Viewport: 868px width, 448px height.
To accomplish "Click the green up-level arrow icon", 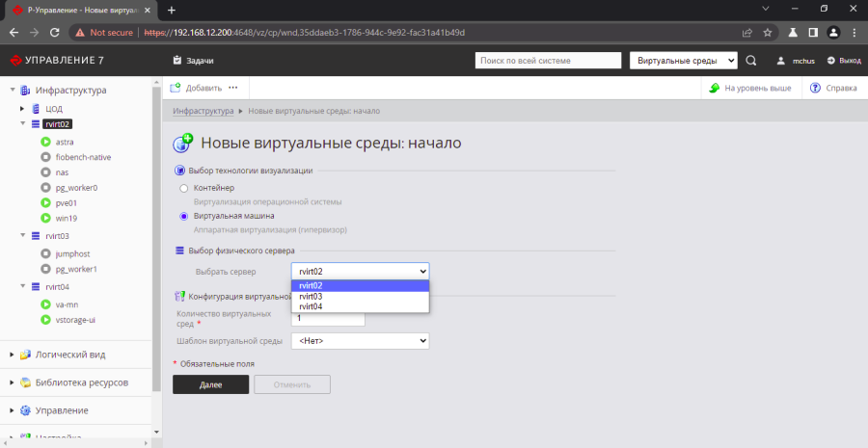I will point(714,88).
